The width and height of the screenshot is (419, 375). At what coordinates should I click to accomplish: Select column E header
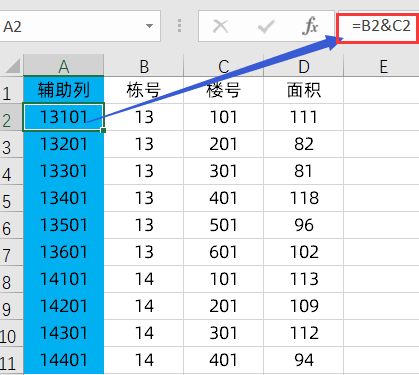(381, 66)
